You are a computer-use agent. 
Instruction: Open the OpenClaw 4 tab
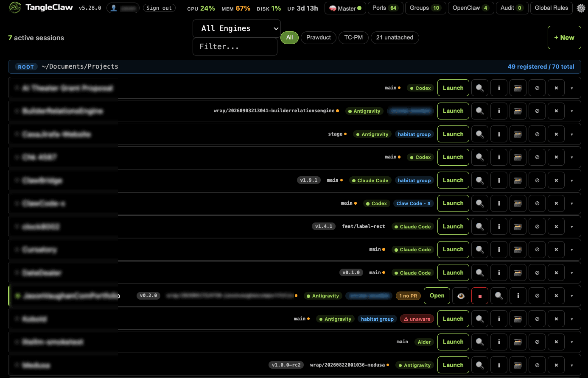471,8
